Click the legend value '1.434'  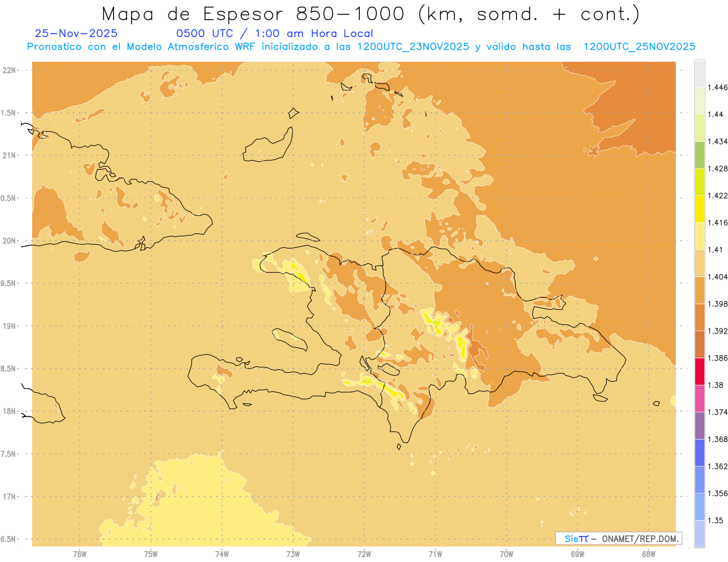(x=717, y=141)
